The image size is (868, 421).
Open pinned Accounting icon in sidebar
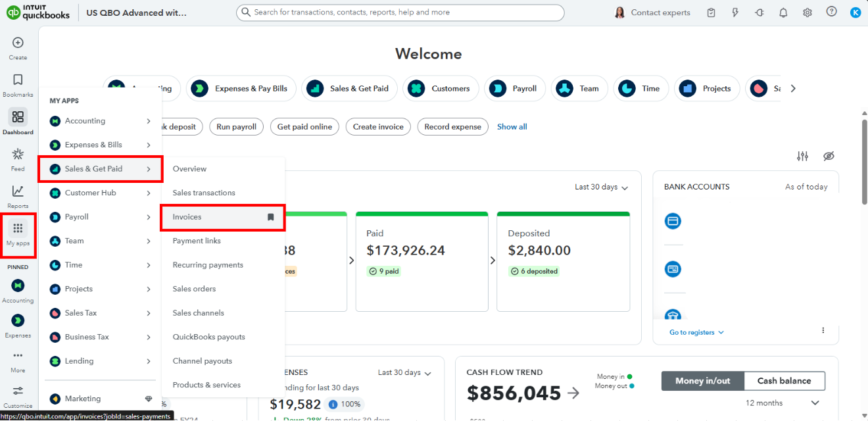coord(18,285)
